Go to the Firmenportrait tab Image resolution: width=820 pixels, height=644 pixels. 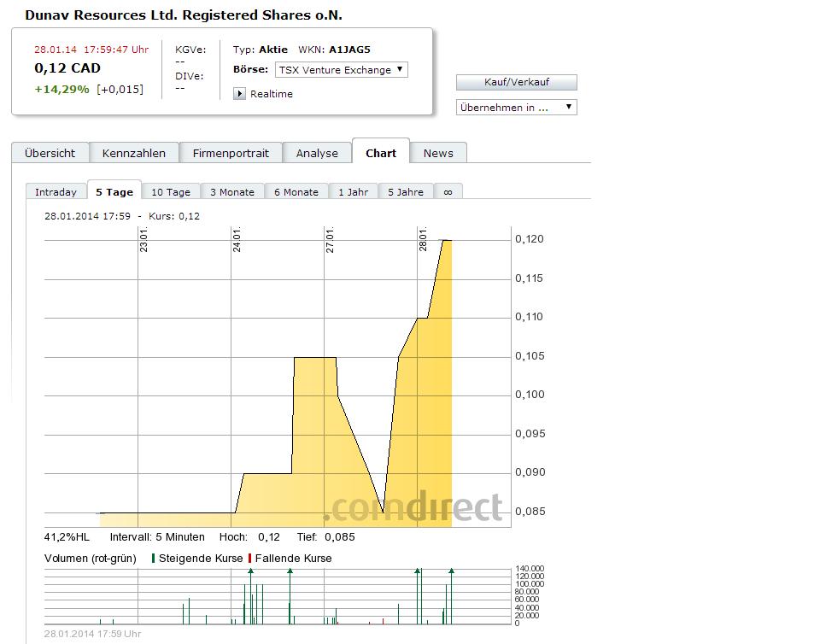tap(231, 153)
